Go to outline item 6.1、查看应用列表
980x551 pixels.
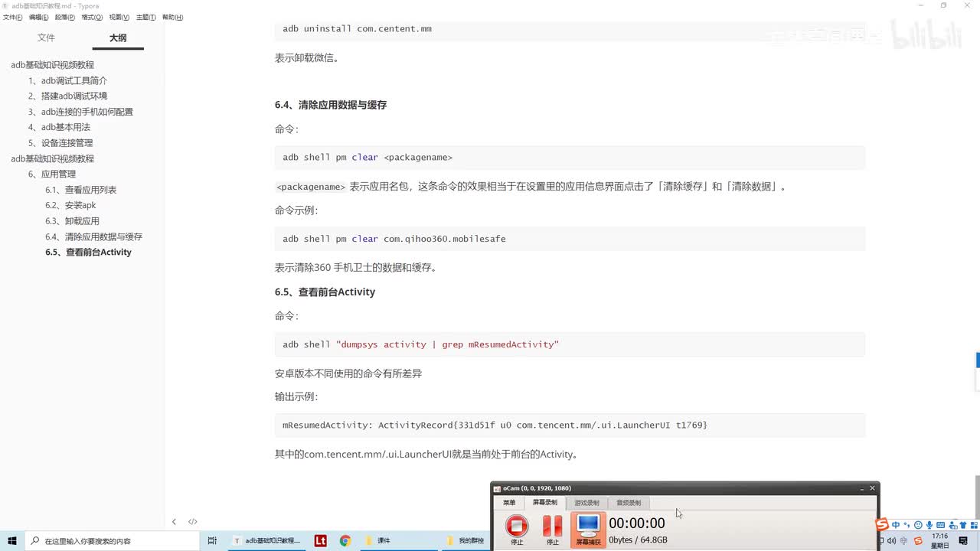point(80,190)
